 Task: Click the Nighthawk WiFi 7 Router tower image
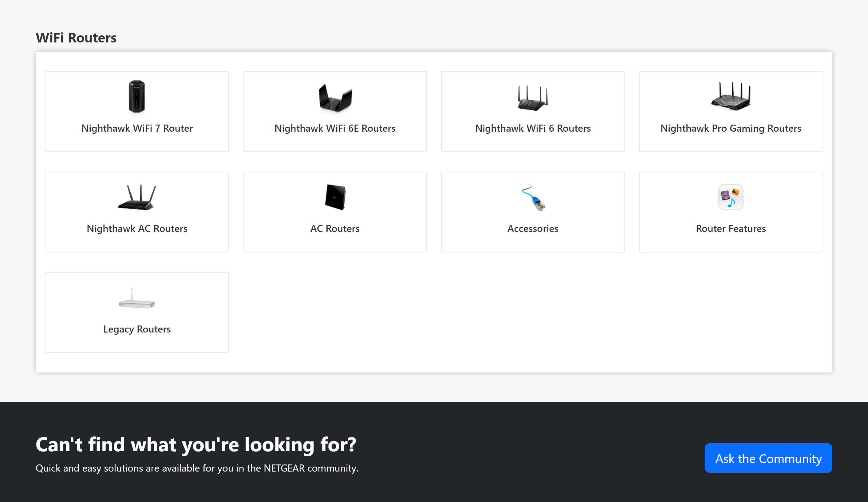137,97
